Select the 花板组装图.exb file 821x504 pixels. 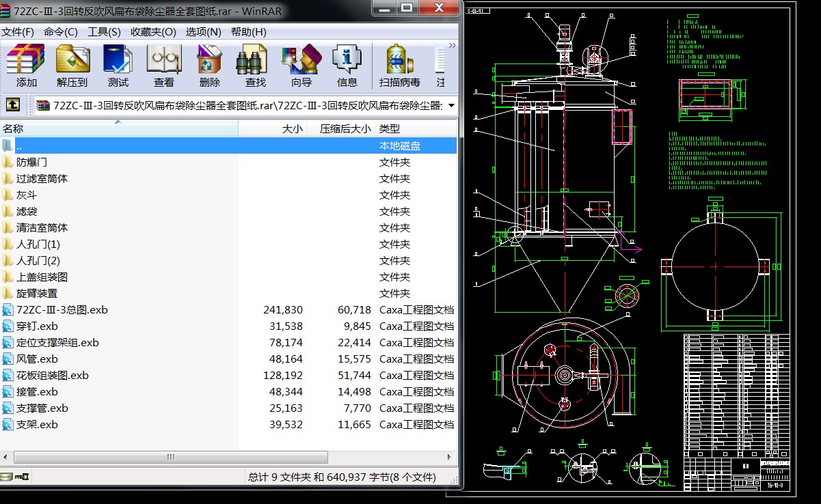52,376
